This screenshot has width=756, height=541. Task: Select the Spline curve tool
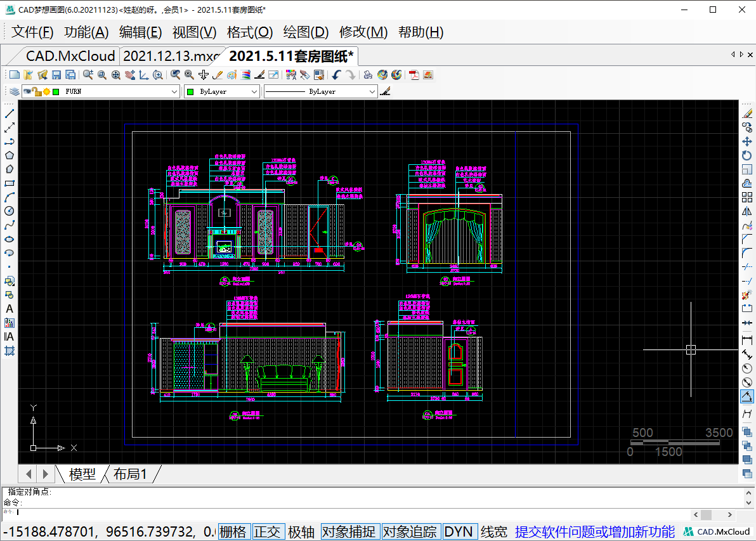click(x=9, y=225)
